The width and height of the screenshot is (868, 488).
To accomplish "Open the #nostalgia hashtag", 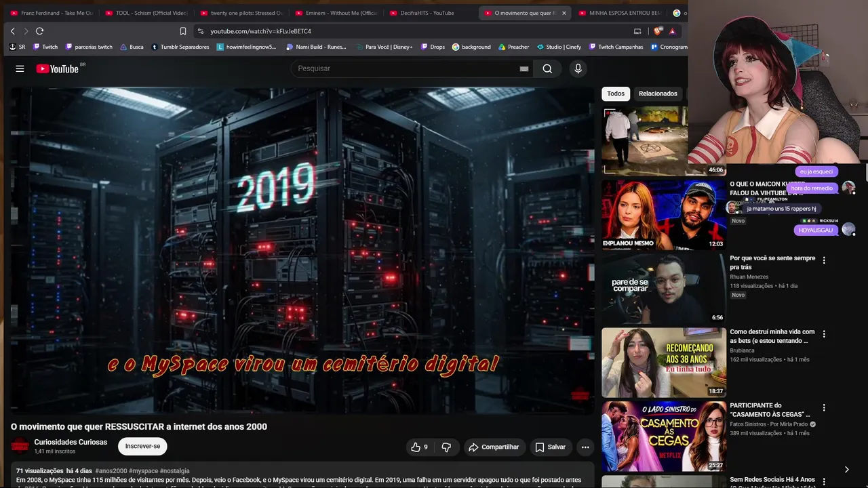I will tap(175, 471).
